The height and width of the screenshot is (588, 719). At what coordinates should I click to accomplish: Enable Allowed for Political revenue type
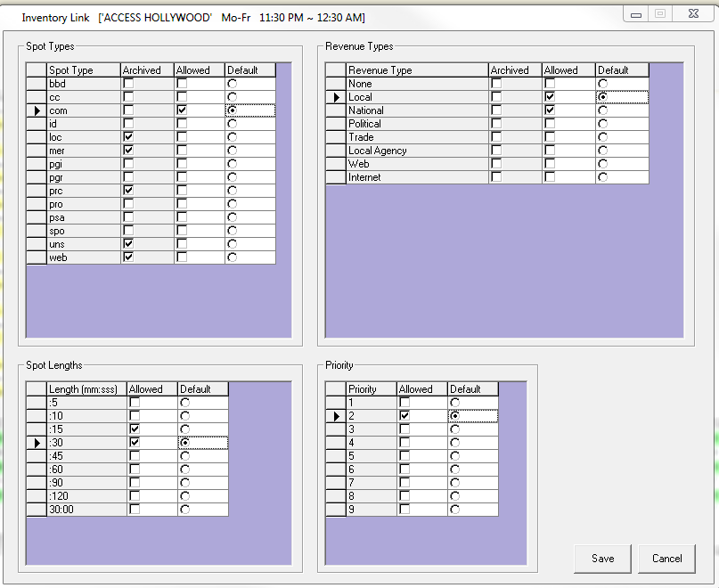549,124
